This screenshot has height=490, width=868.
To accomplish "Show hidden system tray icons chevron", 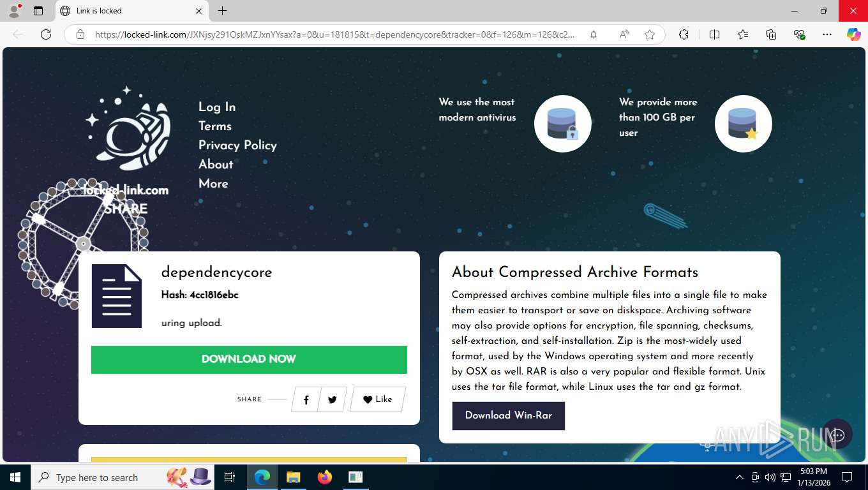I will click(740, 477).
